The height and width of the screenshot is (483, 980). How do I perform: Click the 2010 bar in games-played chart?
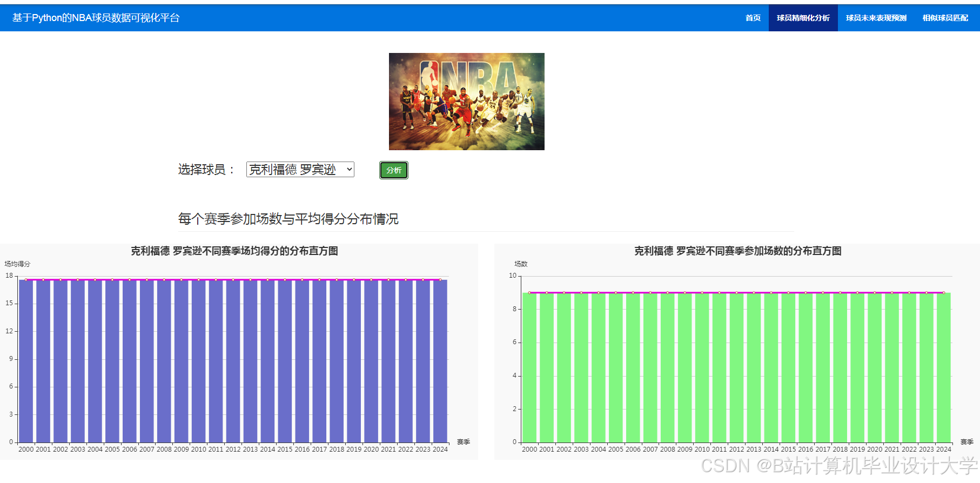(702, 367)
